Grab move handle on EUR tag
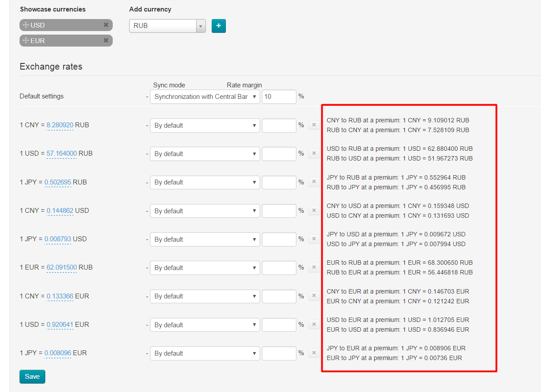Viewport: 541px width, 392px height. point(25,41)
